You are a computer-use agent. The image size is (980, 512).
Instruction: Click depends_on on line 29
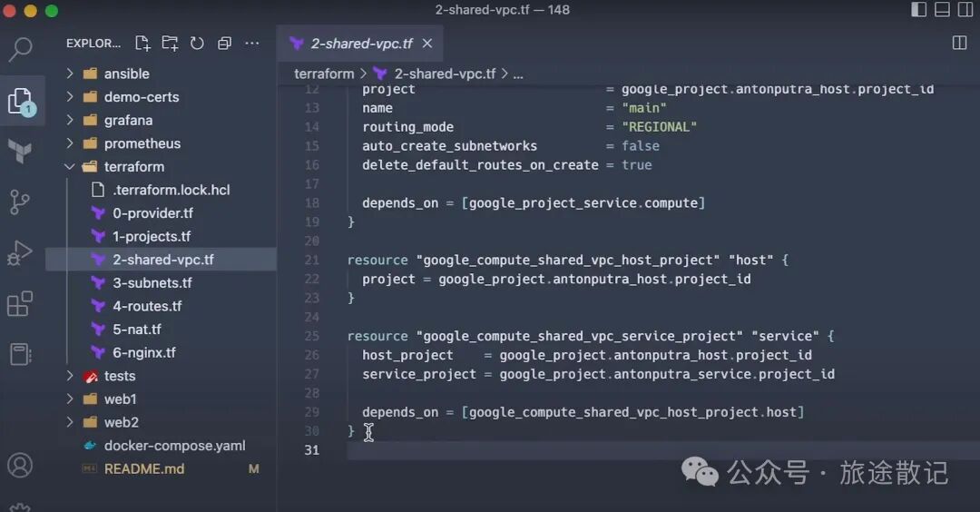point(400,413)
